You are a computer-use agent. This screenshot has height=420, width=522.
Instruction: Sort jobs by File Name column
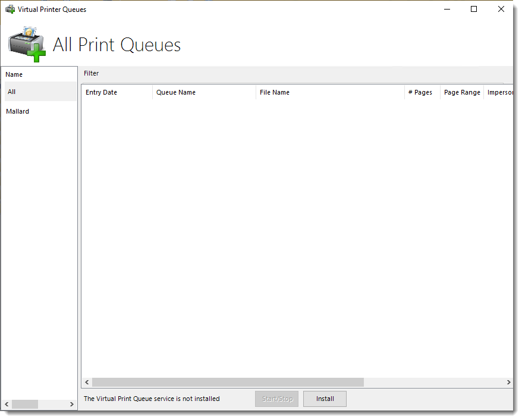coord(274,92)
